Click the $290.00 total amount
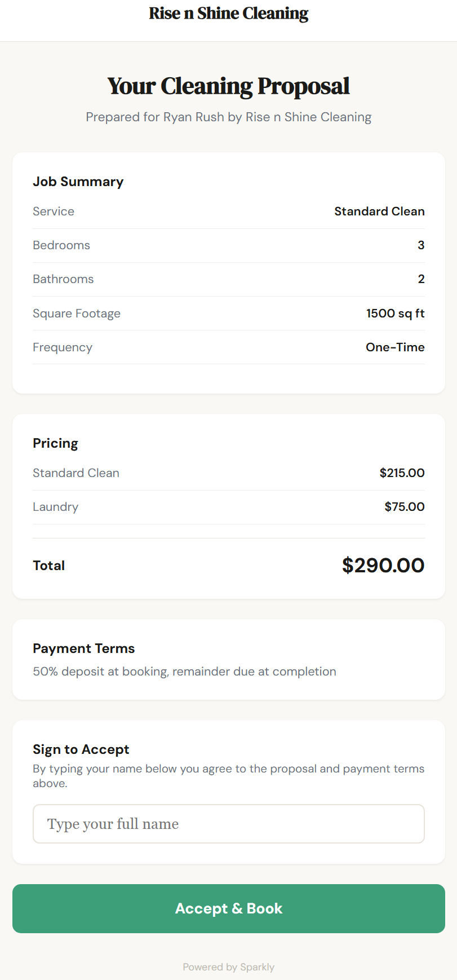Screen dimensions: 457x980 click(383, 565)
